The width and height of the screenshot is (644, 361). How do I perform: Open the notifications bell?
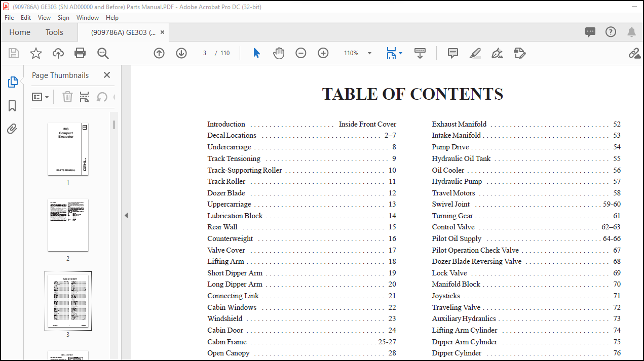631,32
